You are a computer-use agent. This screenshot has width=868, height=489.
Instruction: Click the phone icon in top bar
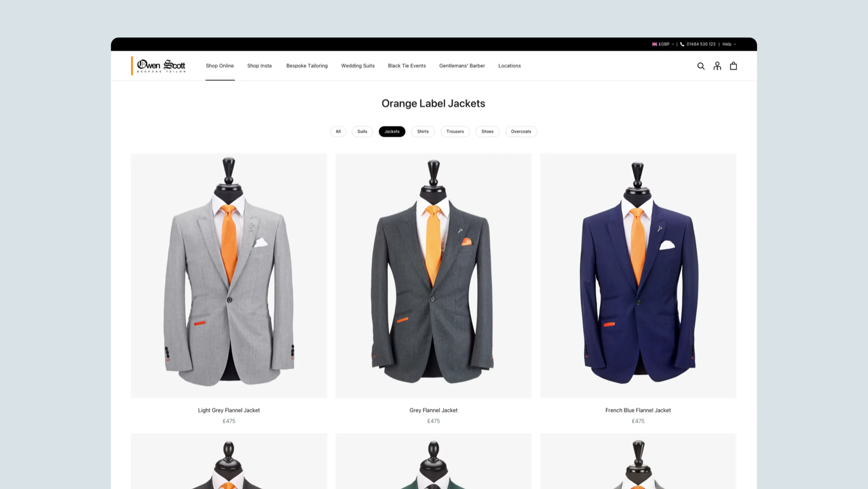[682, 44]
